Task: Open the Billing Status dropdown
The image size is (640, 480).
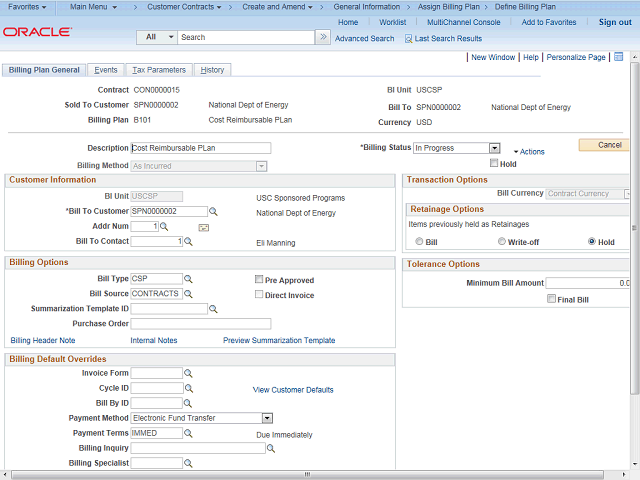Action: 494,148
